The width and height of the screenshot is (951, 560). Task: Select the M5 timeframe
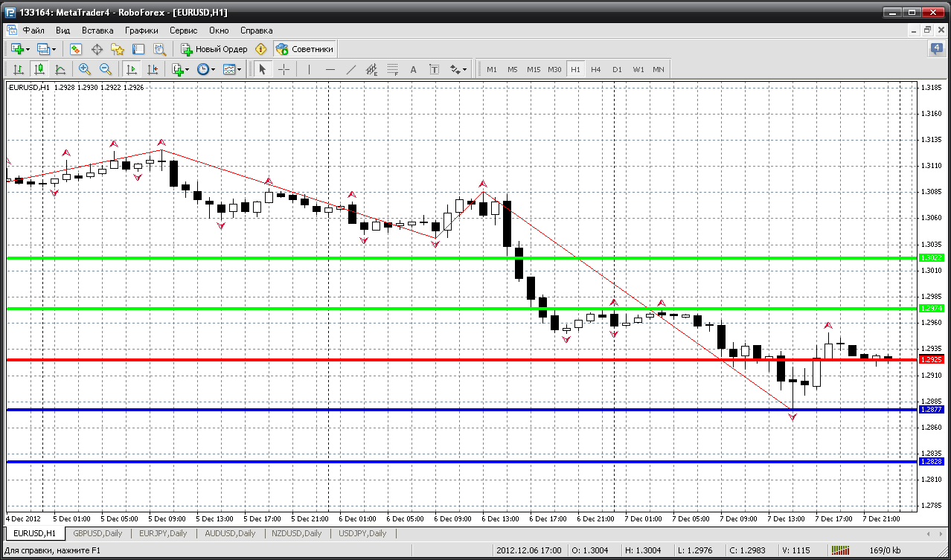[513, 69]
